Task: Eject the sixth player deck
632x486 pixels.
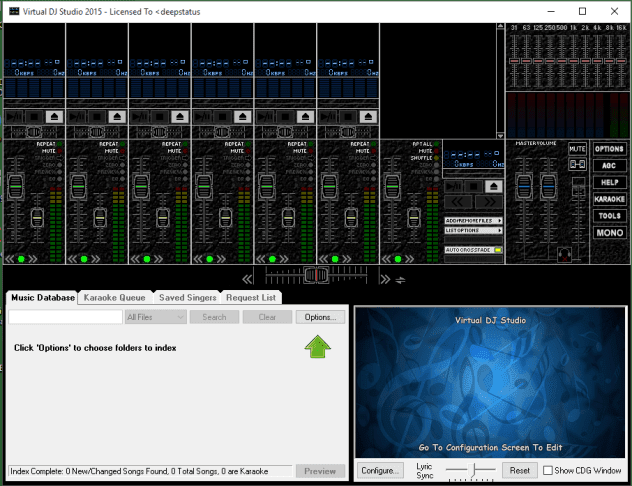Action: [x=368, y=117]
